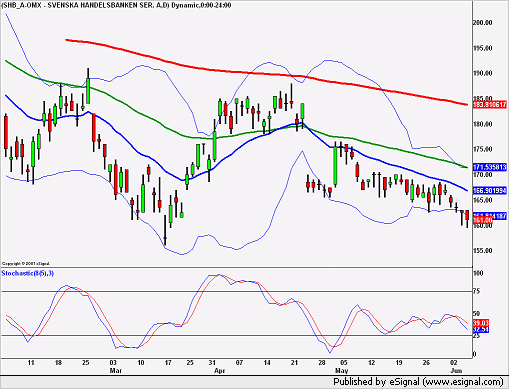Click the Stochastic(8(5),3) indicator label
Image resolution: width=509 pixels, height=389 pixels.
click(x=28, y=274)
